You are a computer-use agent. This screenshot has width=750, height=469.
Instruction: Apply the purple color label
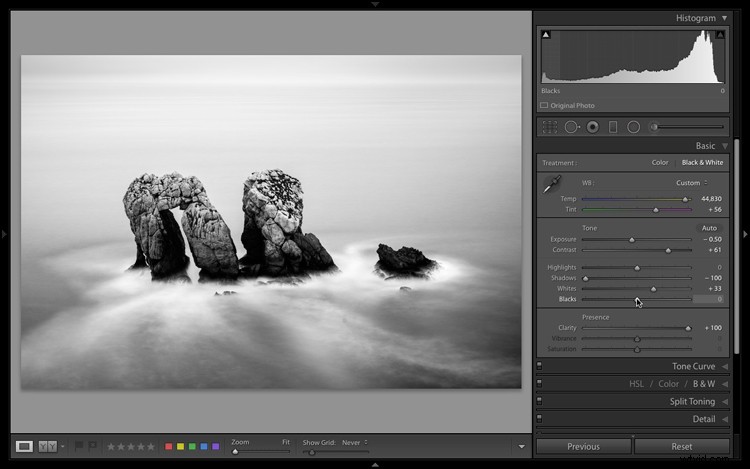(x=216, y=447)
